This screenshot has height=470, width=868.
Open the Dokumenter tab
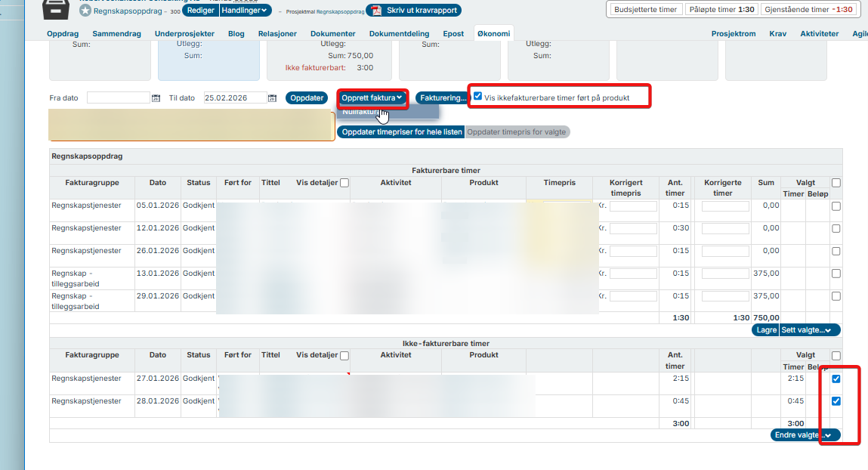click(x=333, y=34)
